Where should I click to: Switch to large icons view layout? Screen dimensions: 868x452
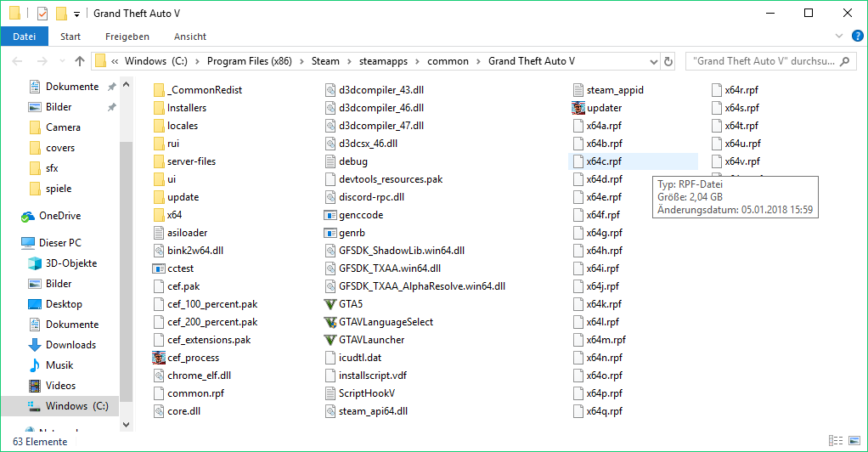[854, 441]
